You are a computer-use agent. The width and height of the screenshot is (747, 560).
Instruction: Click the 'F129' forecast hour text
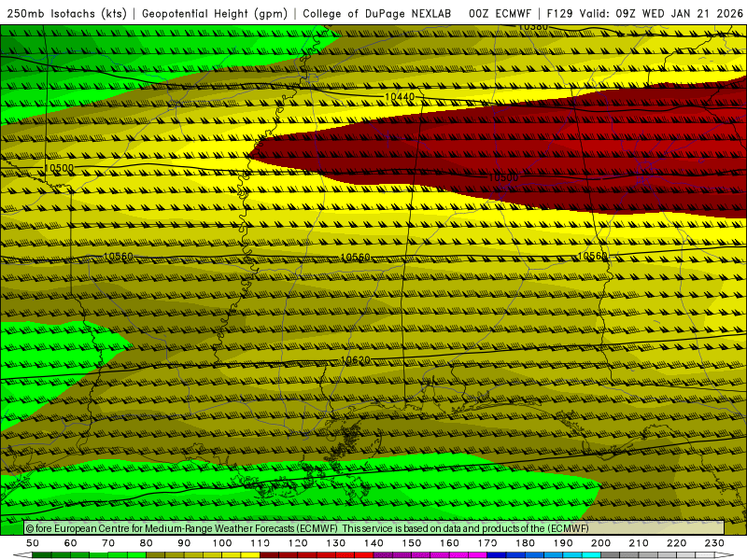pyautogui.click(x=559, y=13)
